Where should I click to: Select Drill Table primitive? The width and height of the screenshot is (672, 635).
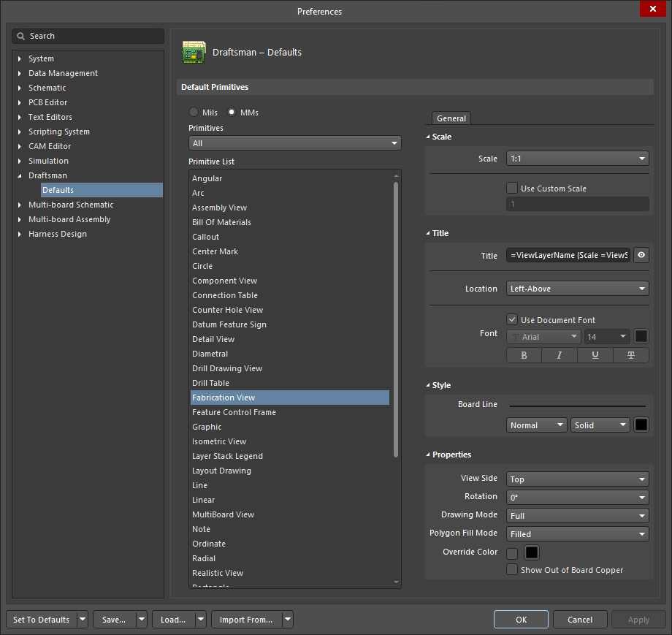(x=290, y=383)
